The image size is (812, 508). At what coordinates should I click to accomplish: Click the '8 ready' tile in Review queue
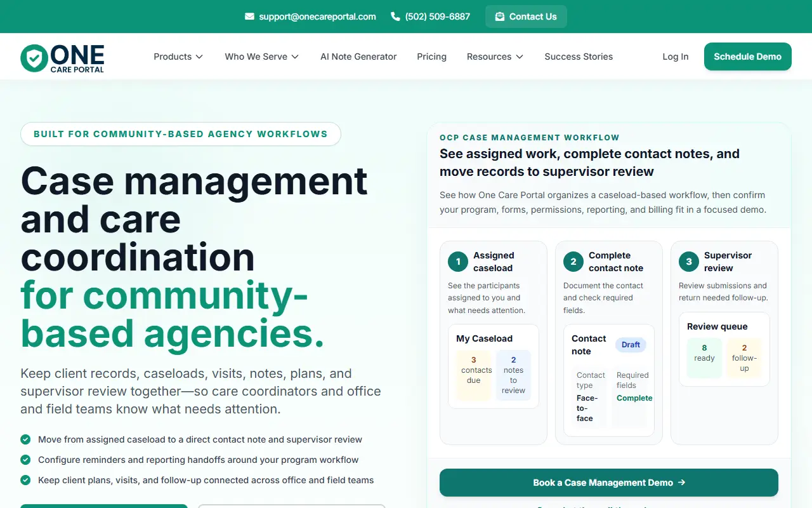point(704,358)
